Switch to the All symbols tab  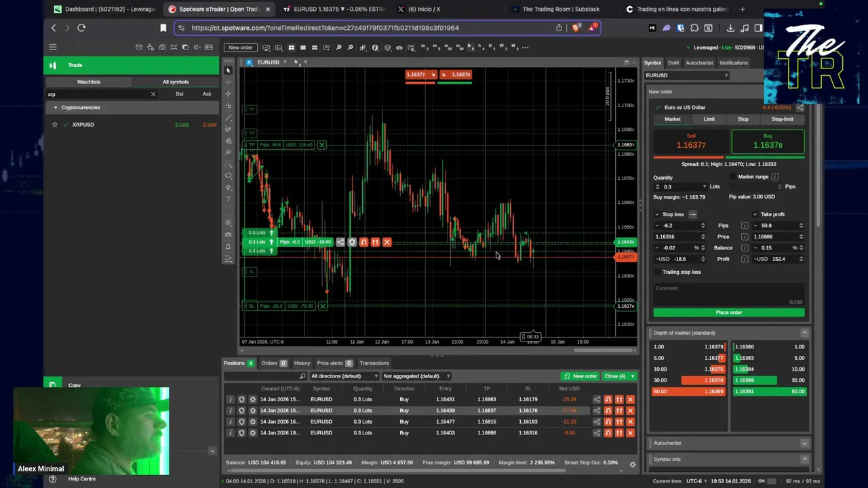[x=176, y=81]
